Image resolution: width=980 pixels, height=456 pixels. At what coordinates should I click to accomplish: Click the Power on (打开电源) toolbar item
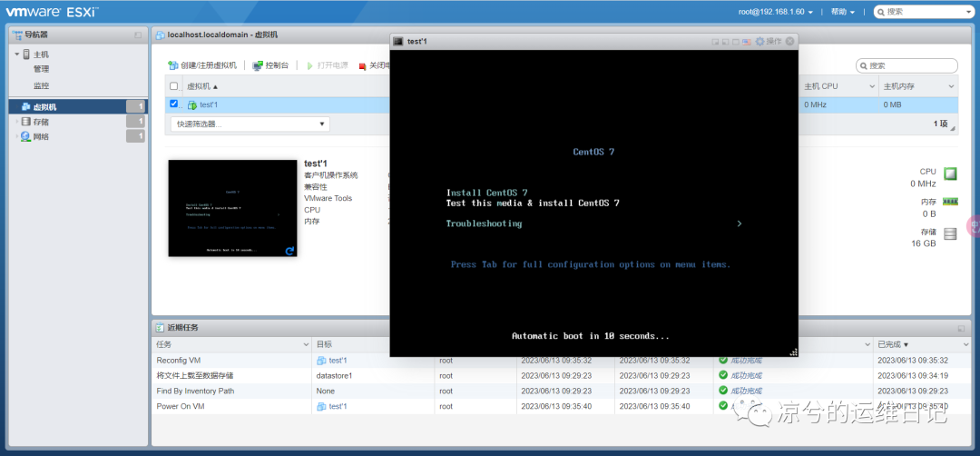[327, 65]
